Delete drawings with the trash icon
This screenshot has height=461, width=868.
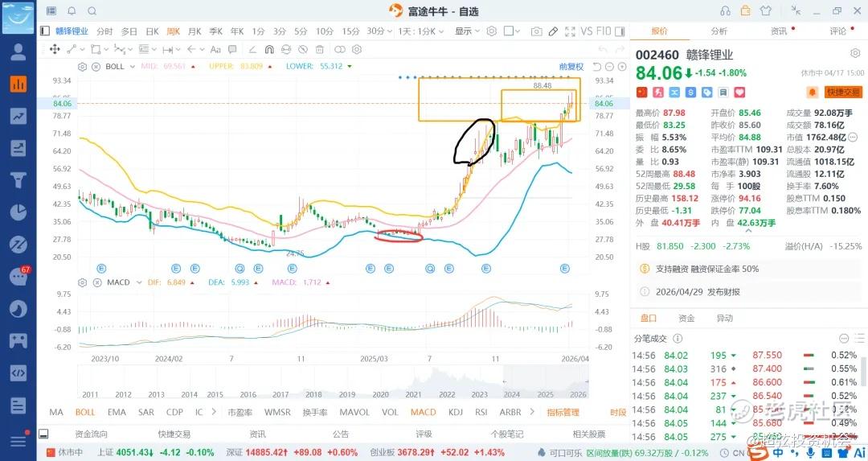pyautogui.click(x=319, y=49)
